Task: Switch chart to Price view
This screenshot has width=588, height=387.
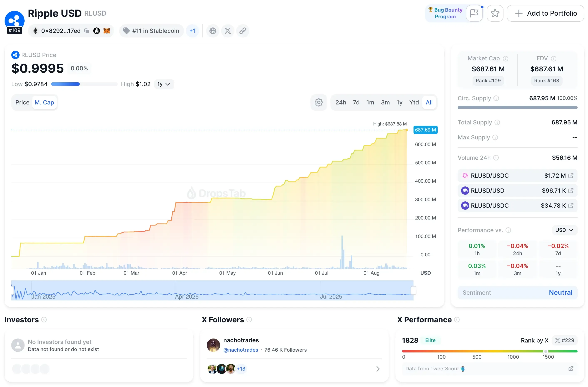Action: point(22,102)
